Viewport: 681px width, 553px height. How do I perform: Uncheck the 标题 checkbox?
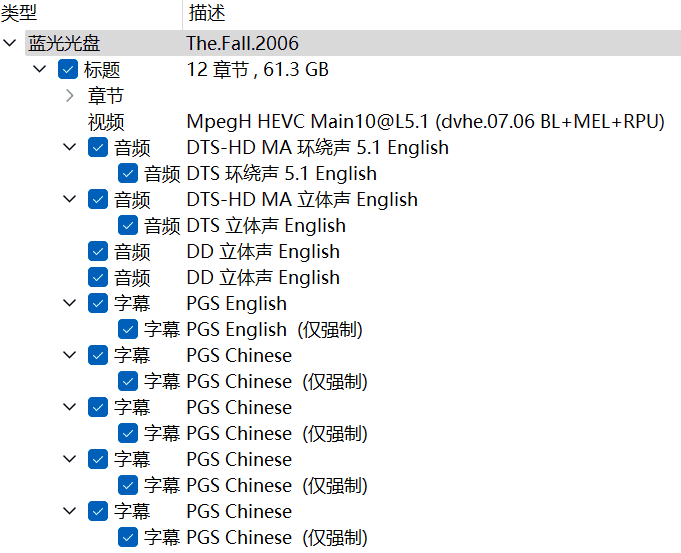(x=68, y=70)
